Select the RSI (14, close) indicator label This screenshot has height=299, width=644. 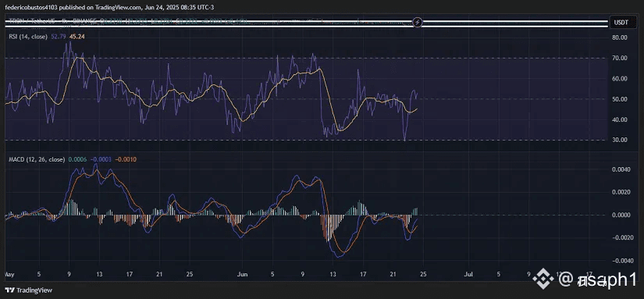[28, 37]
